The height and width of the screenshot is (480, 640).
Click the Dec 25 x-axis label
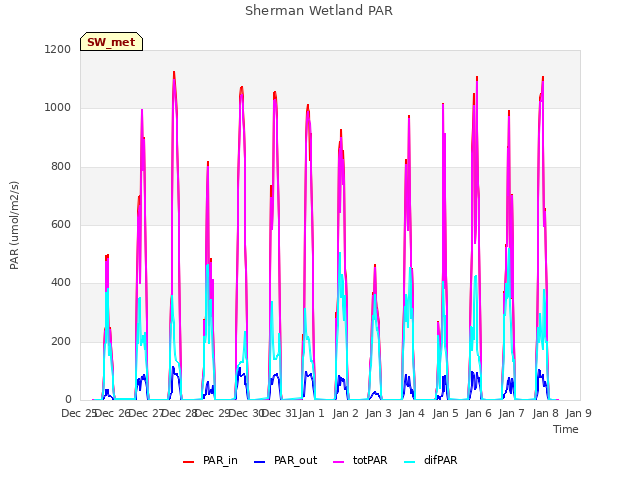(x=78, y=413)
